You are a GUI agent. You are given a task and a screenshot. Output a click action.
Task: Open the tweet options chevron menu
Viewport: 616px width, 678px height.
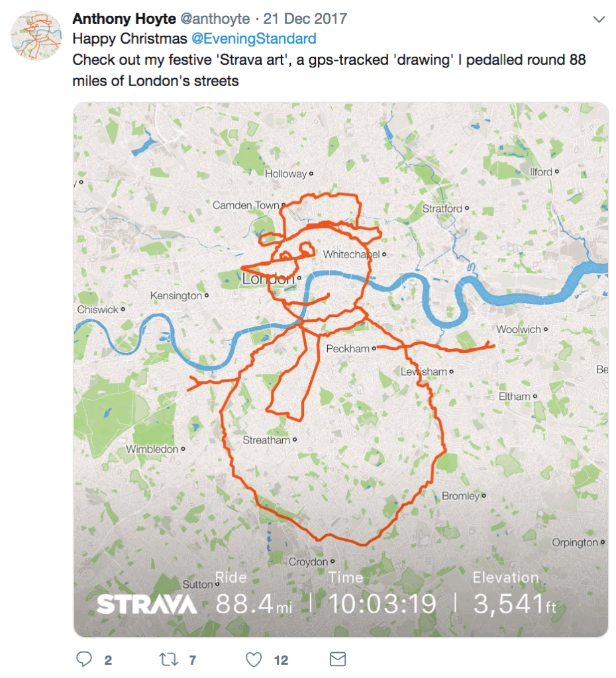coord(599,19)
